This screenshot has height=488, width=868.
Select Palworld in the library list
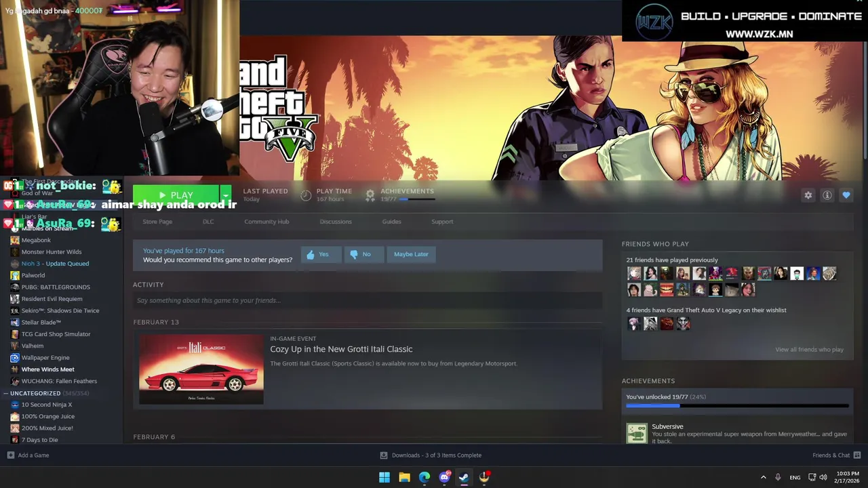coord(33,275)
